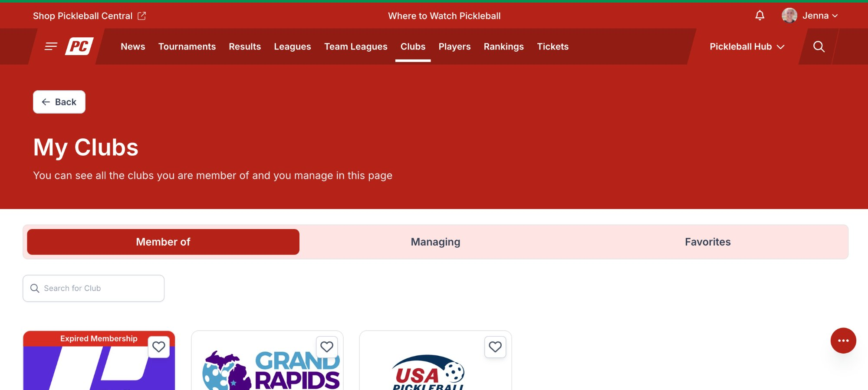Open the red floating more-options button
868x390 pixels.
843,341
